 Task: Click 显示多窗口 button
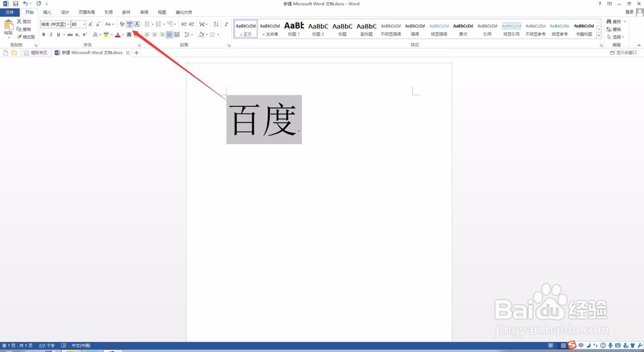(623, 53)
